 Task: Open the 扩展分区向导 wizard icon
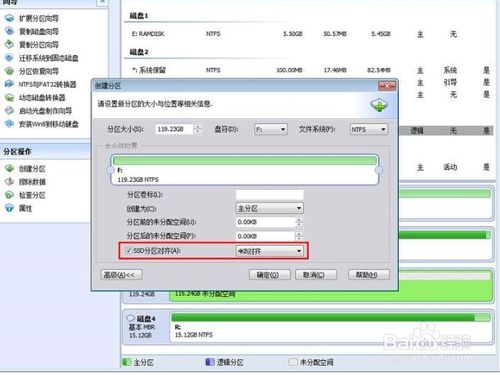9,18
